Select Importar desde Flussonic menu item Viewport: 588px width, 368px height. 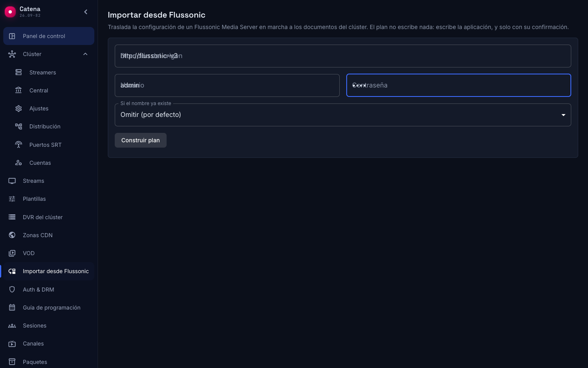(49, 271)
